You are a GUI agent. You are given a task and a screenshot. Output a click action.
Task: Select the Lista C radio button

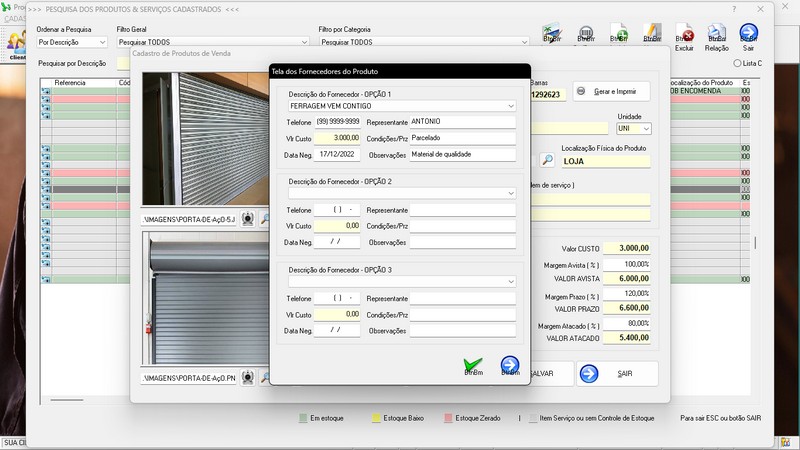pos(737,63)
